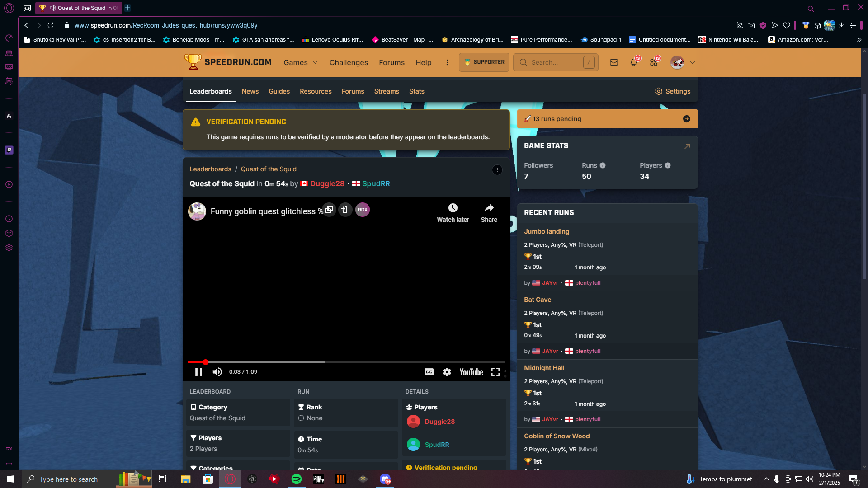Open the notifications bell icon

(x=633, y=62)
